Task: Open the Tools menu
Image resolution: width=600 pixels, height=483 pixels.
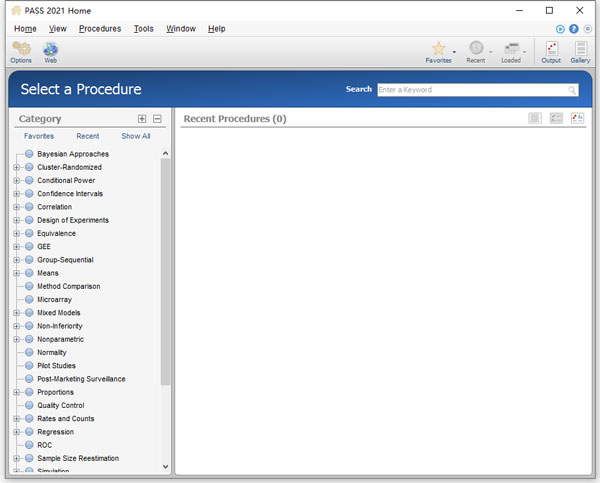Action: (x=143, y=29)
